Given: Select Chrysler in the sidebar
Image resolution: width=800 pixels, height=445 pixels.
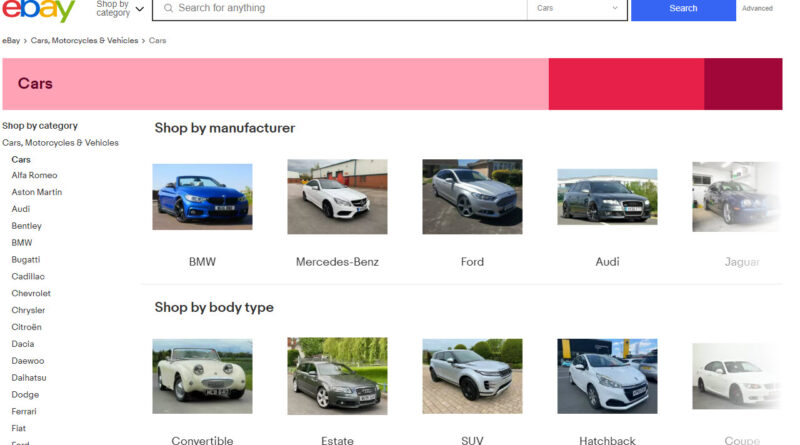Looking at the screenshot, I should coord(28,310).
